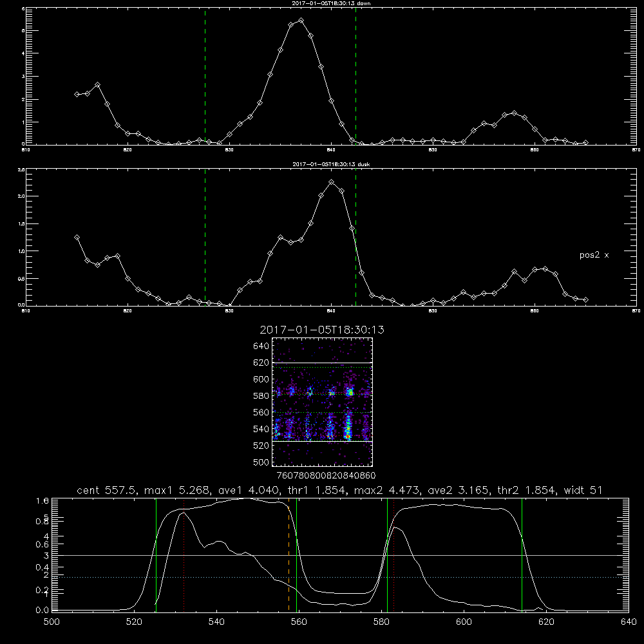
Task: Click the last data point of the dusk curve
Action: [x=585, y=300]
